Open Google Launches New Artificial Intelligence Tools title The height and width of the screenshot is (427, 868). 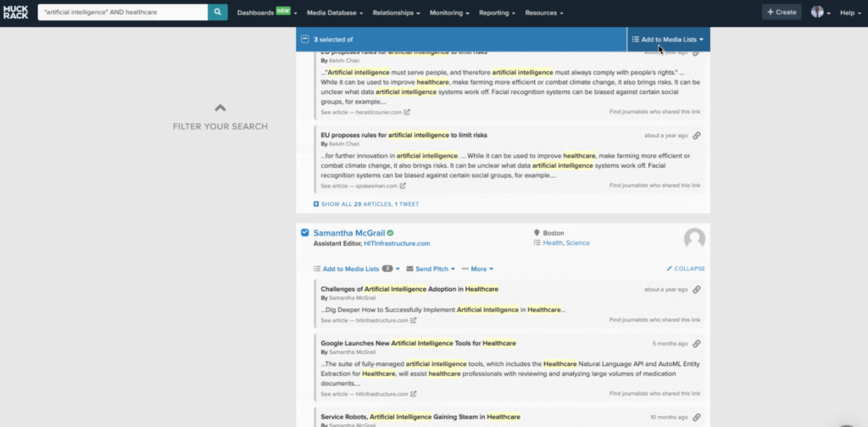419,343
